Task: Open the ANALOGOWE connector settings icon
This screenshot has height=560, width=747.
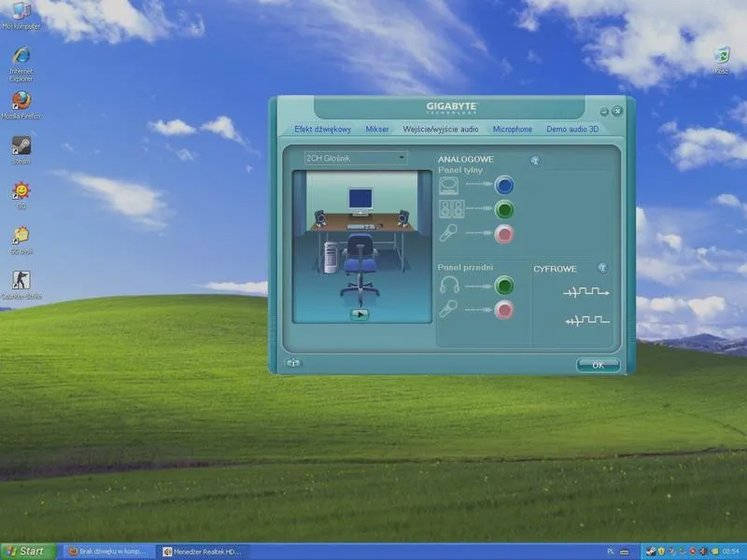Action: 535,161
